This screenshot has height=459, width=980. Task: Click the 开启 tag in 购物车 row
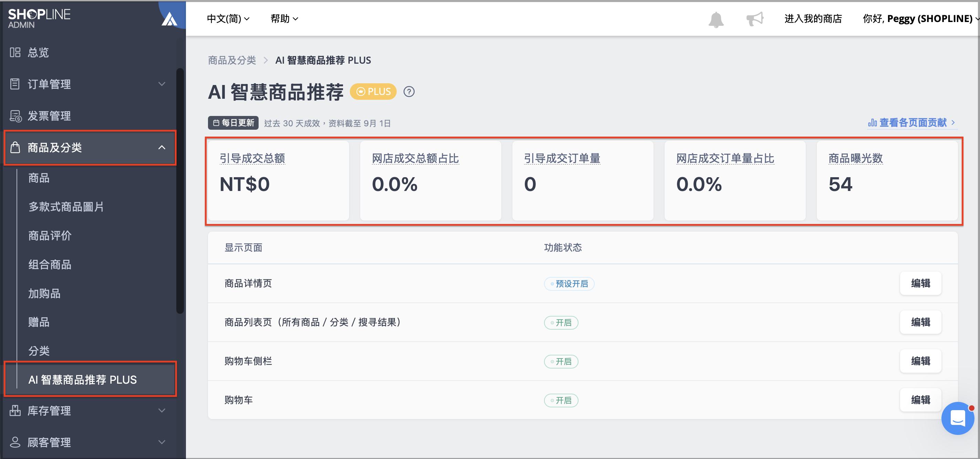click(561, 400)
